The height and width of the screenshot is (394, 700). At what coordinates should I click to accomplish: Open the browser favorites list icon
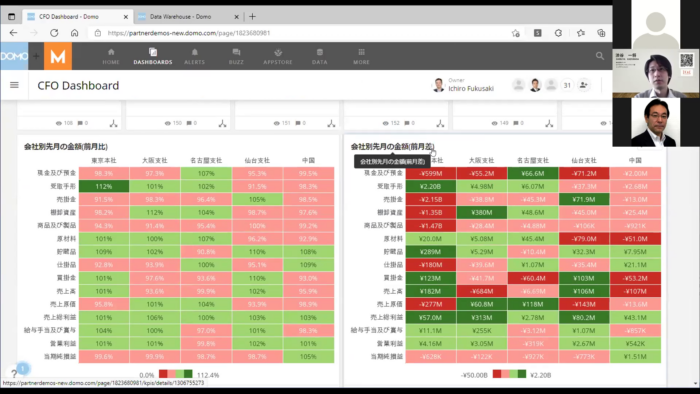(x=580, y=33)
